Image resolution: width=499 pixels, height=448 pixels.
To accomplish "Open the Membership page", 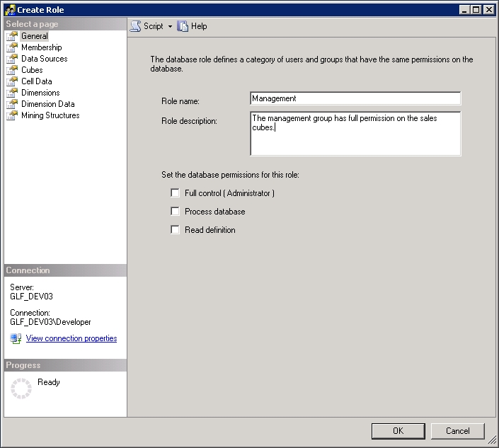I will coord(41,47).
